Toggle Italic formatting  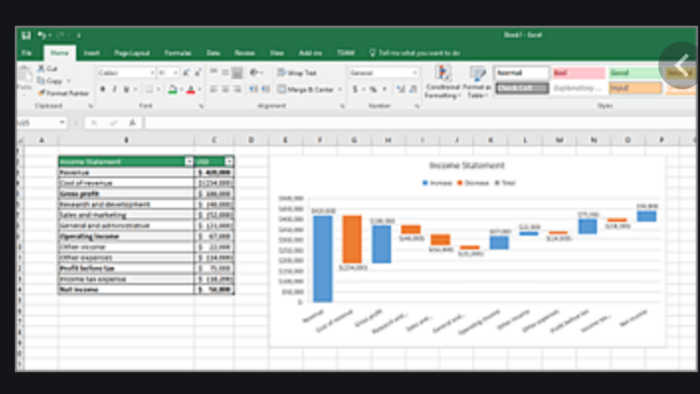click(114, 90)
